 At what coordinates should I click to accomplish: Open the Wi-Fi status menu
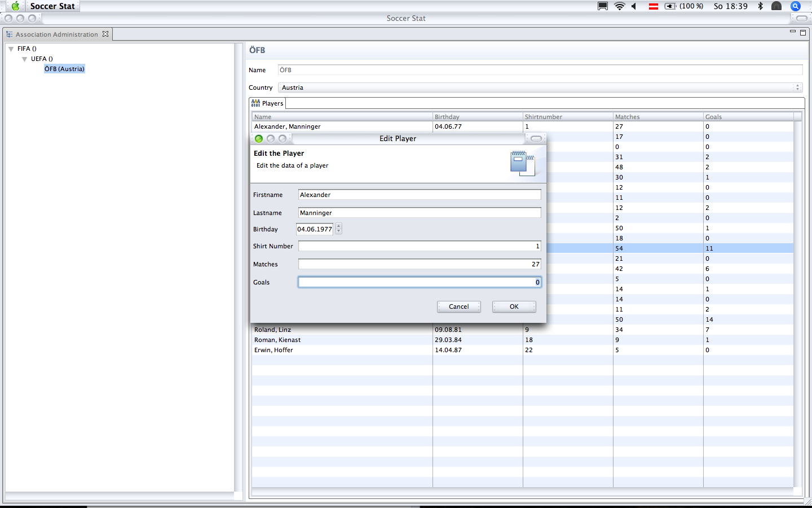tap(620, 6)
